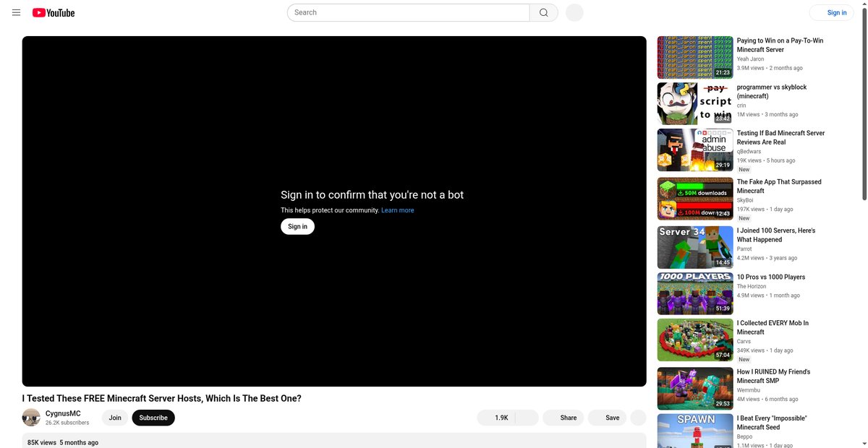This screenshot has height=448, width=868.
Task: Open the CygnusMC channel avatar
Action: pos(31,418)
